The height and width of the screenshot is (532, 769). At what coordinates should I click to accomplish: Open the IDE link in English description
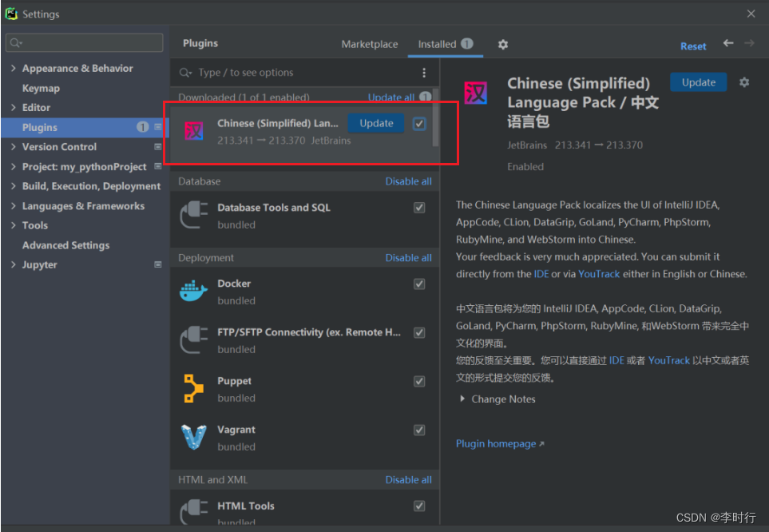pyautogui.click(x=541, y=274)
